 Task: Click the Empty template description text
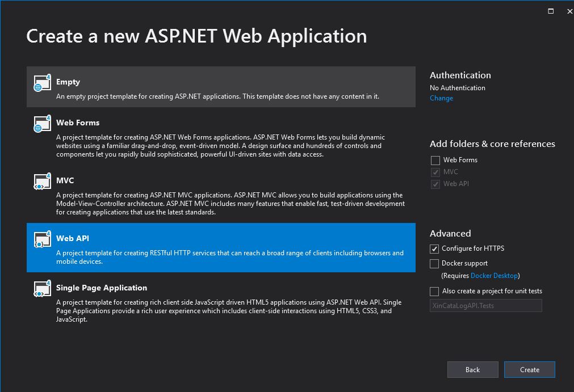click(217, 96)
